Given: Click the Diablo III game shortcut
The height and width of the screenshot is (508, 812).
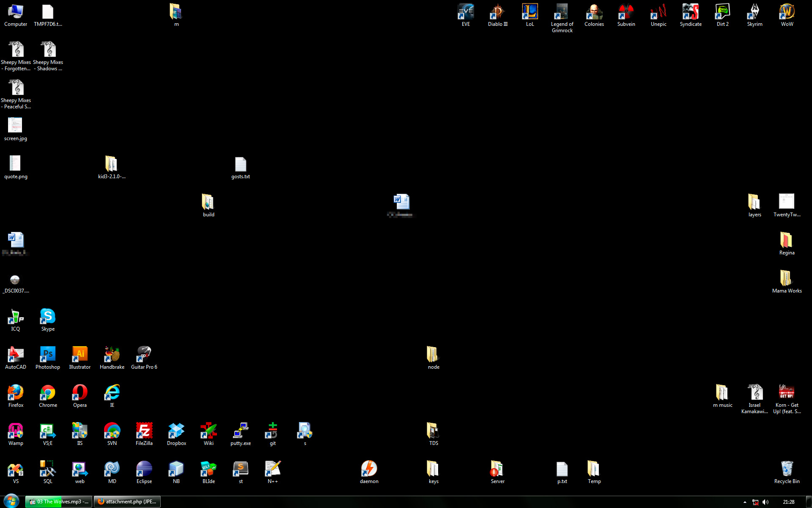Looking at the screenshot, I should pyautogui.click(x=498, y=12).
